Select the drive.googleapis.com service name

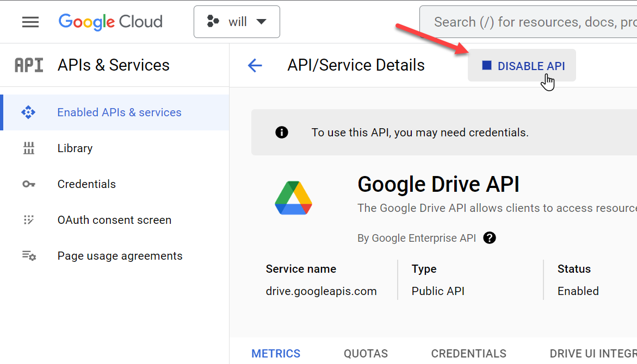pyautogui.click(x=321, y=291)
